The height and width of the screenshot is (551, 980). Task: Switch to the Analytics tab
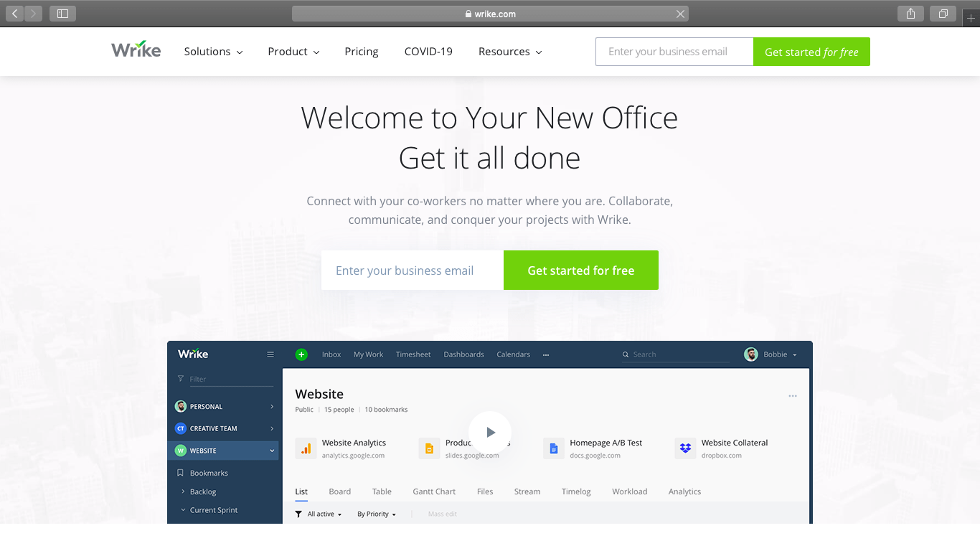coord(684,491)
